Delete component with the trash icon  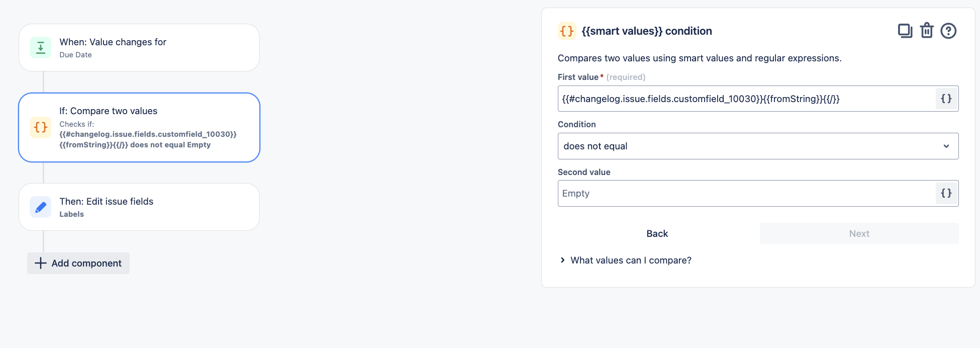click(x=927, y=31)
